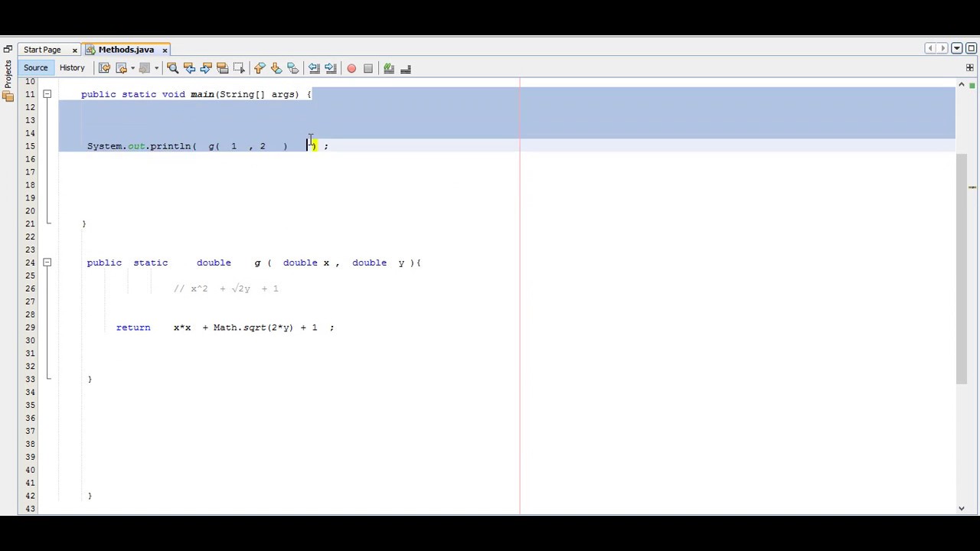The image size is (980, 551).
Task: Click 'return' keyword on line 29
Action: pos(133,328)
